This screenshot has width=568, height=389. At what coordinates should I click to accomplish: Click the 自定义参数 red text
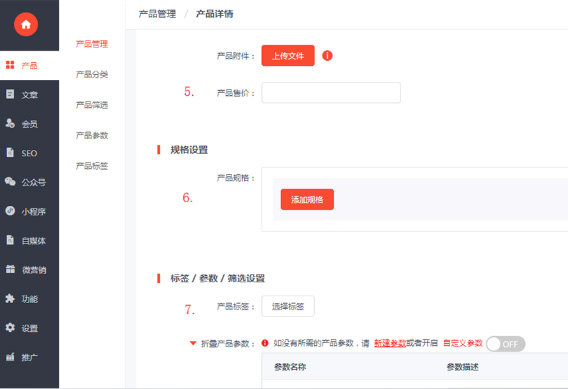463,343
